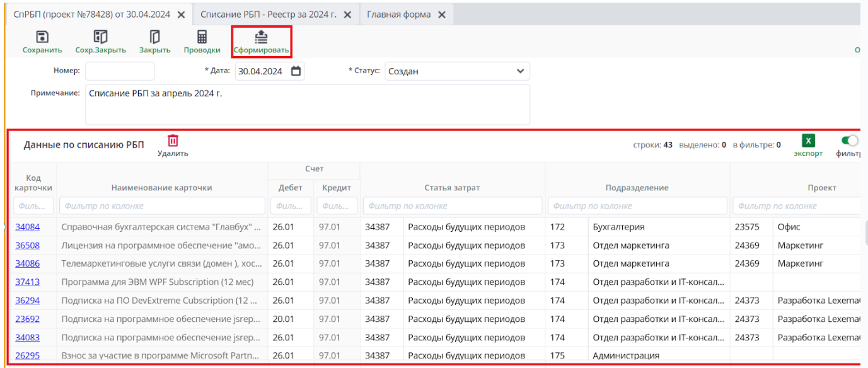Click Сохр.Закрыть save and close icon
The image size is (868, 368).
(100, 37)
